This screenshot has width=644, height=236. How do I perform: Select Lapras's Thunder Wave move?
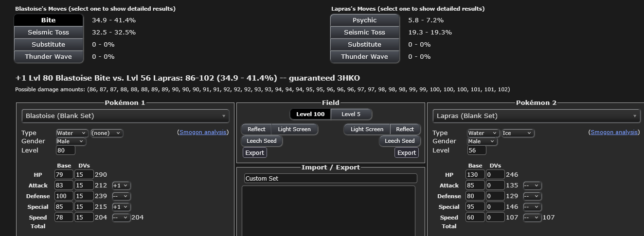click(365, 56)
